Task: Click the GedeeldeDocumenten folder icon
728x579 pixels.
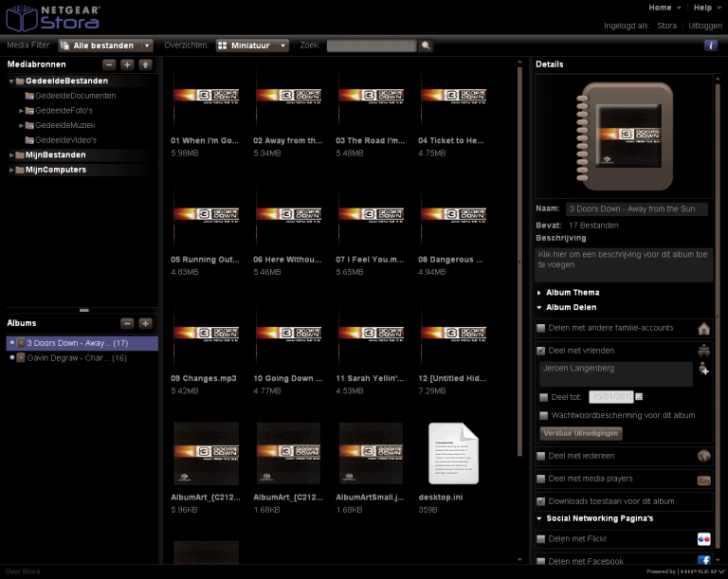Action: (x=29, y=96)
